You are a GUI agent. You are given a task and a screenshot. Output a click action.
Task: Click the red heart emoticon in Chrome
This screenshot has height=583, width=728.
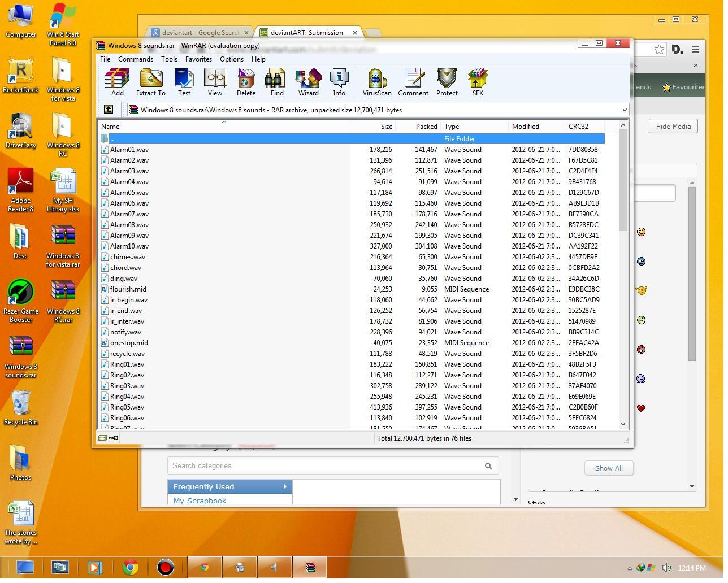[x=641, y=408]
